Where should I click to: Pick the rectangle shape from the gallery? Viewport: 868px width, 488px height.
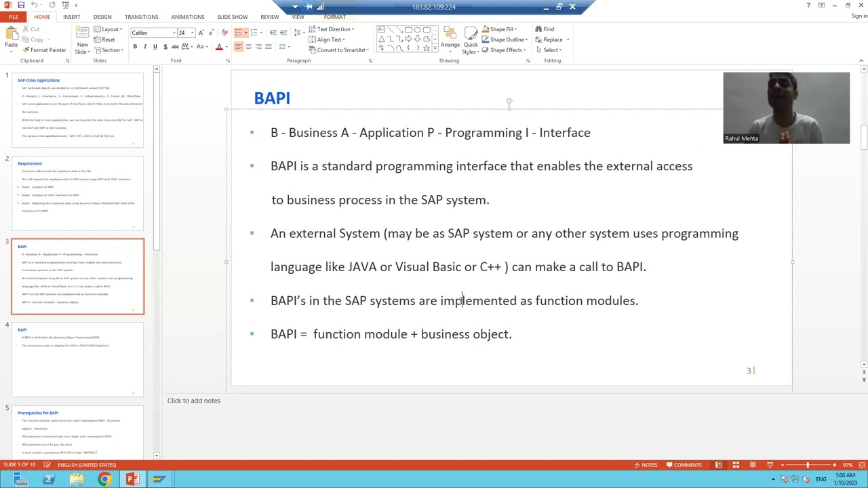408,30
